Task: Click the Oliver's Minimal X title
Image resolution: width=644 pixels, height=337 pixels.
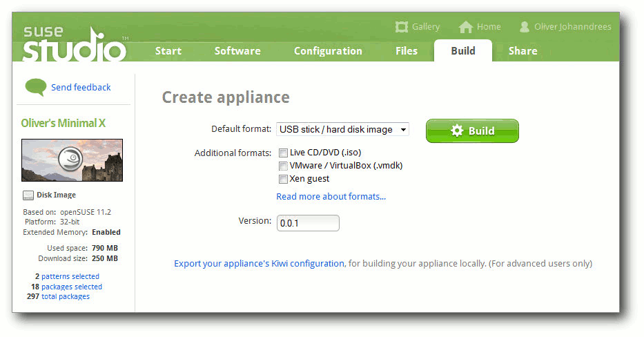Action: tap(64, 123)
